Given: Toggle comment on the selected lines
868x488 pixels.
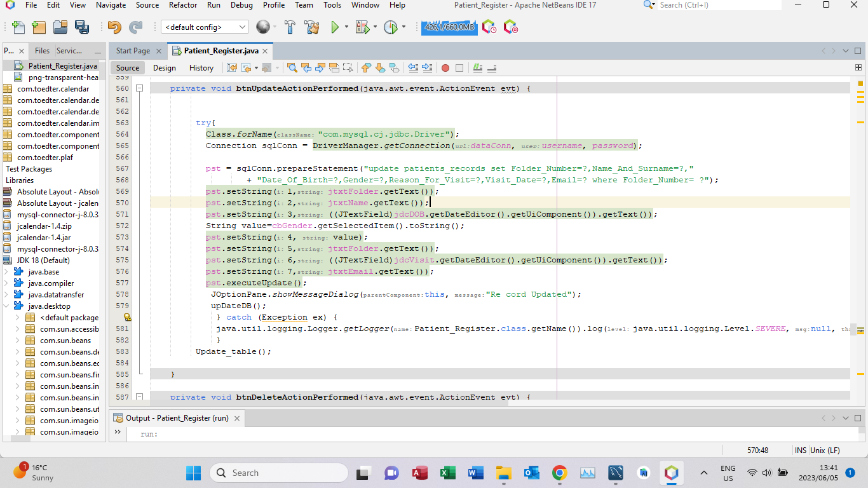Looking at the screenshot, I should (477, 68).
